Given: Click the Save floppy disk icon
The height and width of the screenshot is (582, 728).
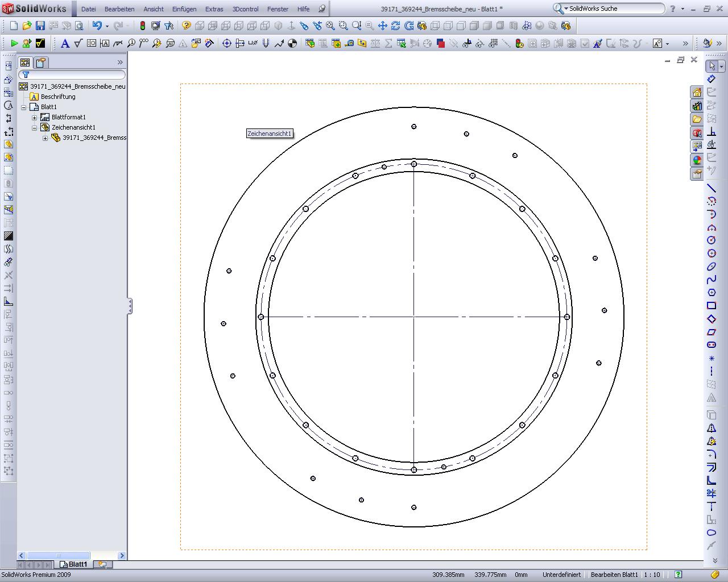Looking at the screenshot, I should (40, 26).
